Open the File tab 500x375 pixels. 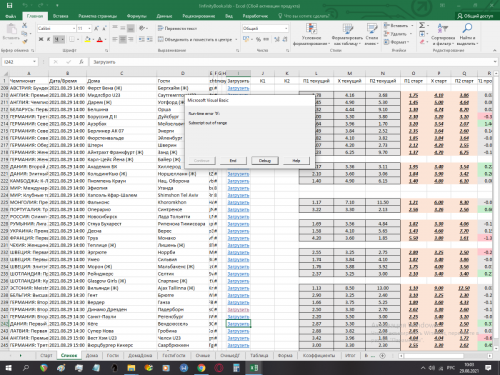11,16
